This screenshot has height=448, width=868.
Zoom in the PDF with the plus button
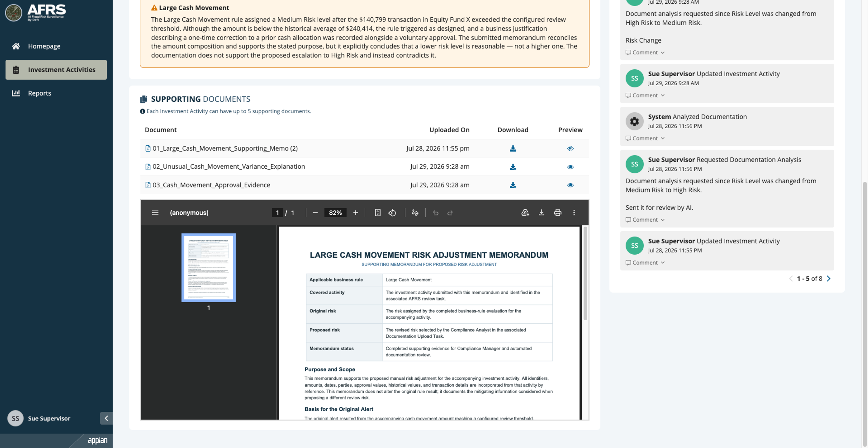(x=356, y=213)
